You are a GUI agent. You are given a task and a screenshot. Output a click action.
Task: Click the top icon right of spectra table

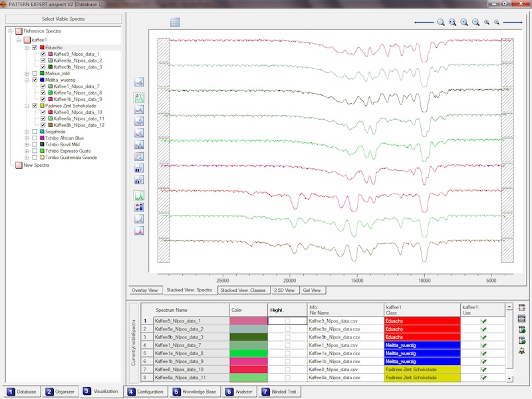tap(522, 309)
